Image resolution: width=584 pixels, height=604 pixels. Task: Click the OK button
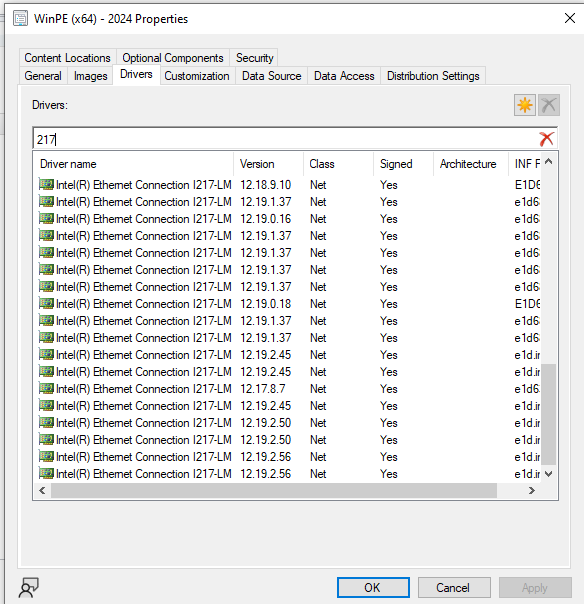pos(373,587)
